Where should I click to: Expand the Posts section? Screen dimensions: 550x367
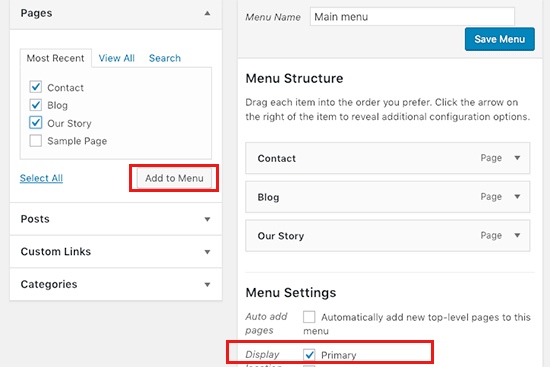[207, 219]
